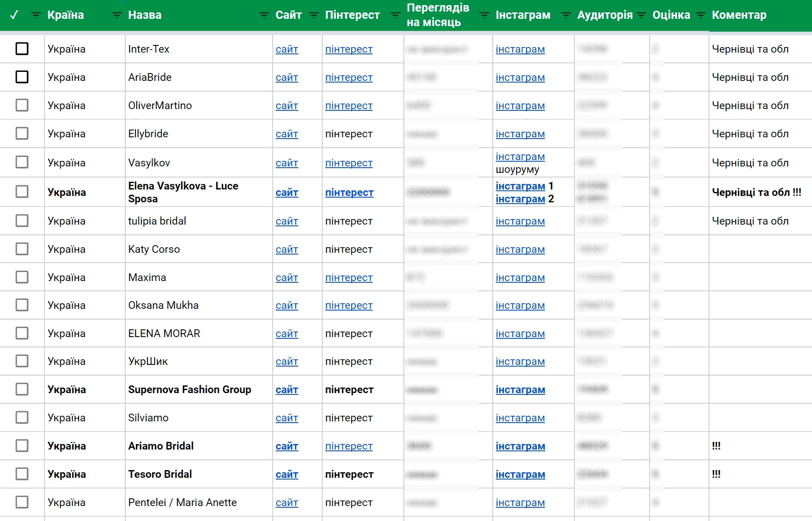Viewport: 812px width, 521px height.
Task: Open інстаграм link for УкрШик
Action: click(x=520, y=361)
